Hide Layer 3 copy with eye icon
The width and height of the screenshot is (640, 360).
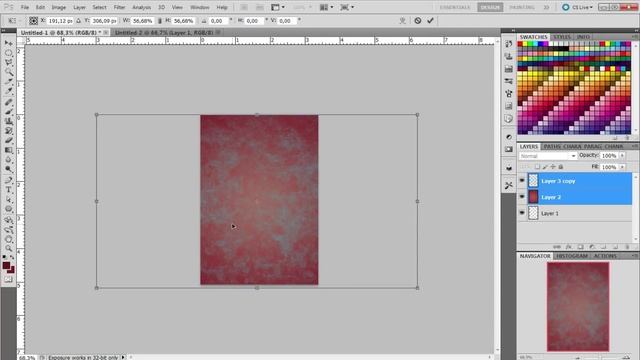(522, 180)
